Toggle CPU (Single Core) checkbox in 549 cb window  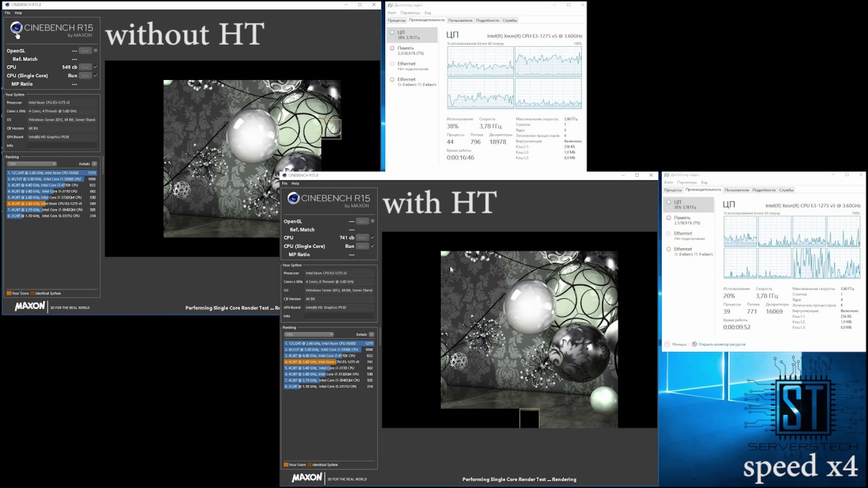tap(96, 75)
